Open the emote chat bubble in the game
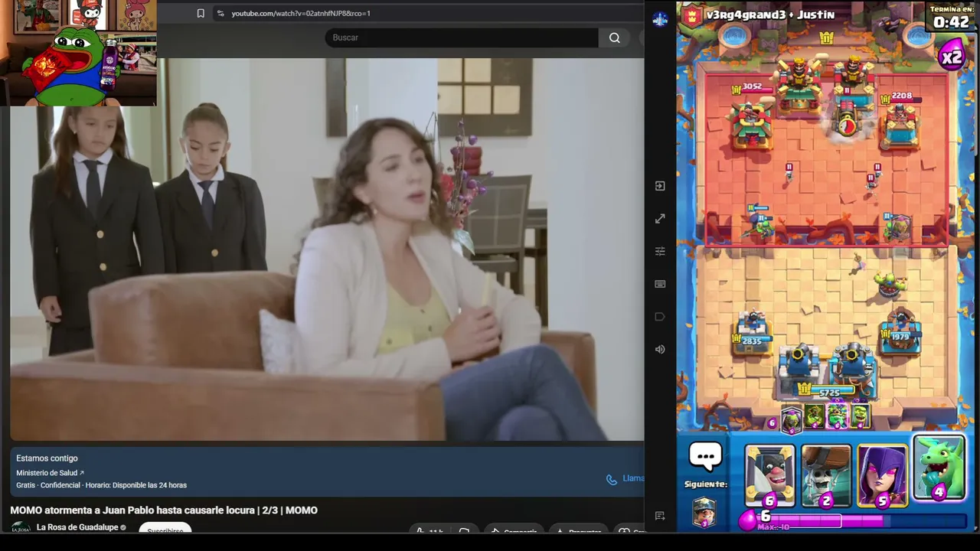Screen dimensions: 980x551 click(x=705, y=457)
